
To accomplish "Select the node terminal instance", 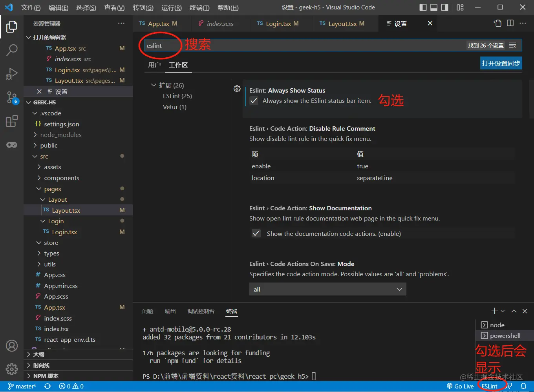I will pyautogui.click(x=505, y=325).
